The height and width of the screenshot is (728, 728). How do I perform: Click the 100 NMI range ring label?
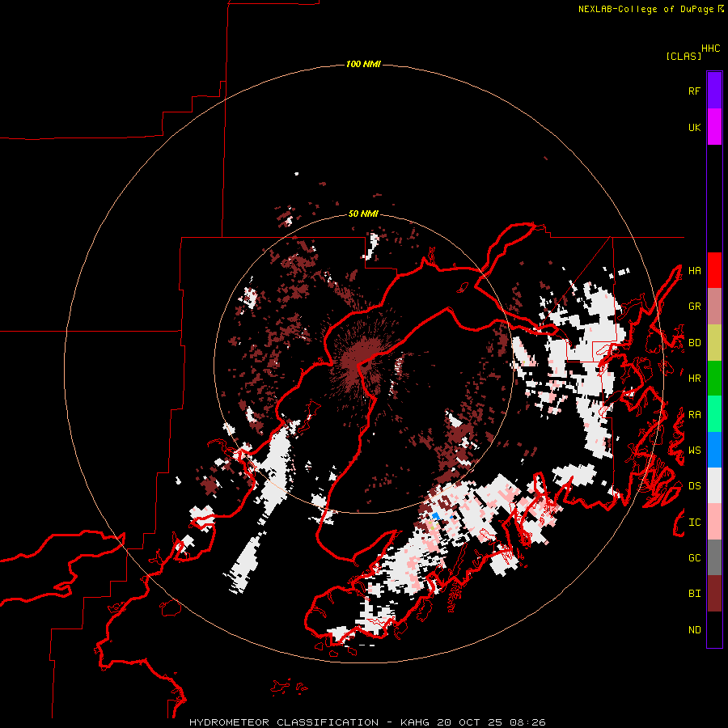[x=363, y=64]
